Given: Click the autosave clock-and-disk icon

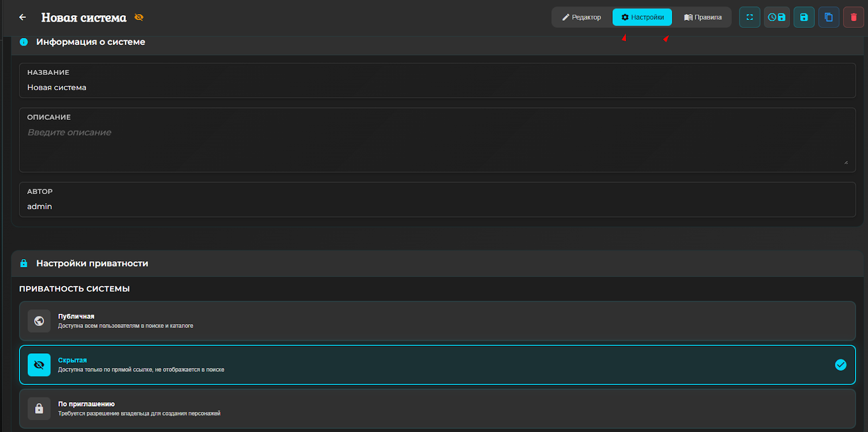Looking at the screenshot, I should pos(776,17).
